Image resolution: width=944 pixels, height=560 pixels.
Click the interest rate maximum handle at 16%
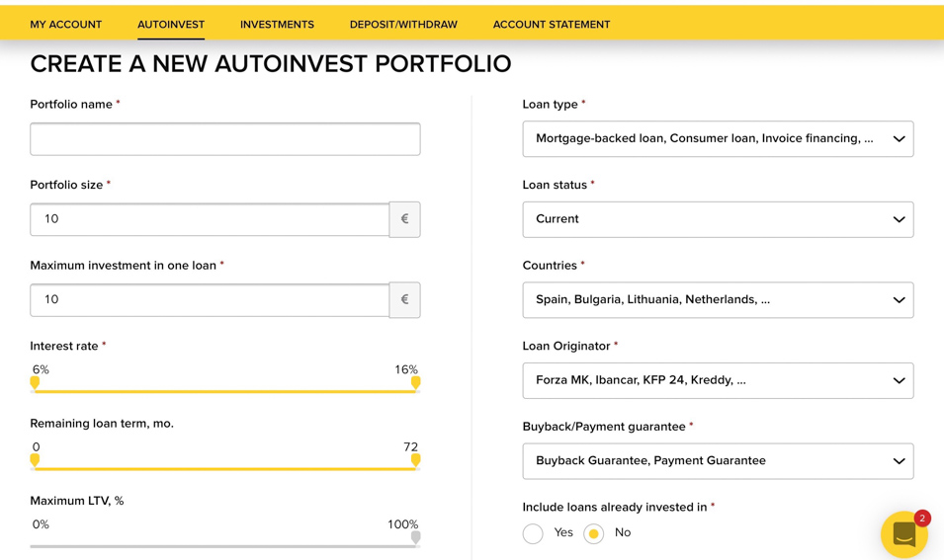[415, 382]
